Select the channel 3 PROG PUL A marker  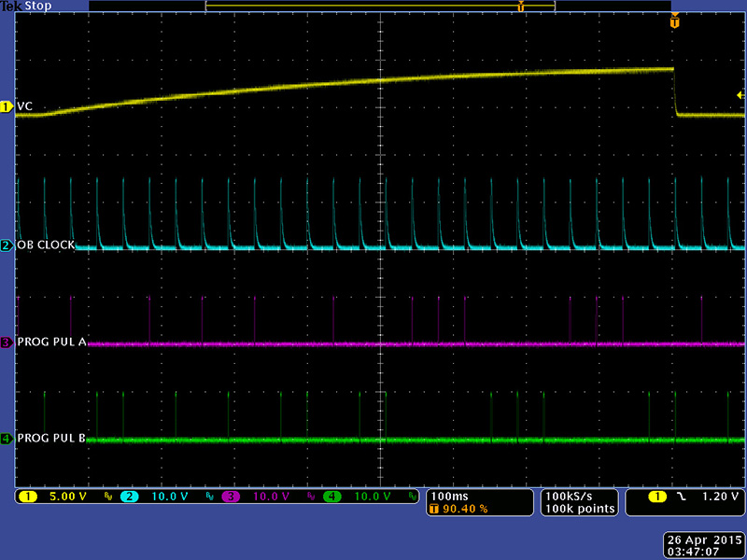click(x=7, y=343)
